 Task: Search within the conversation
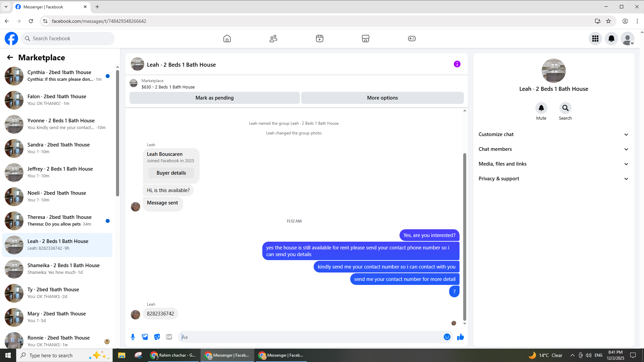(565, 108)
